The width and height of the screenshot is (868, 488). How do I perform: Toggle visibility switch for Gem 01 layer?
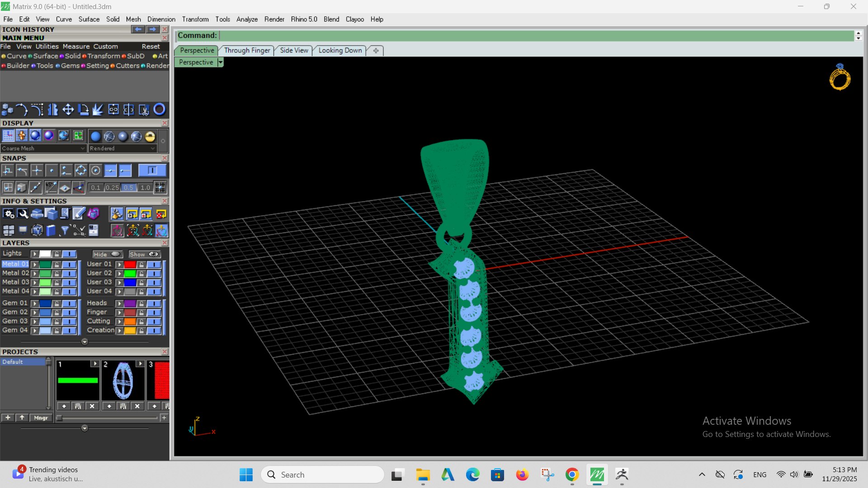(x=69, y=303)
